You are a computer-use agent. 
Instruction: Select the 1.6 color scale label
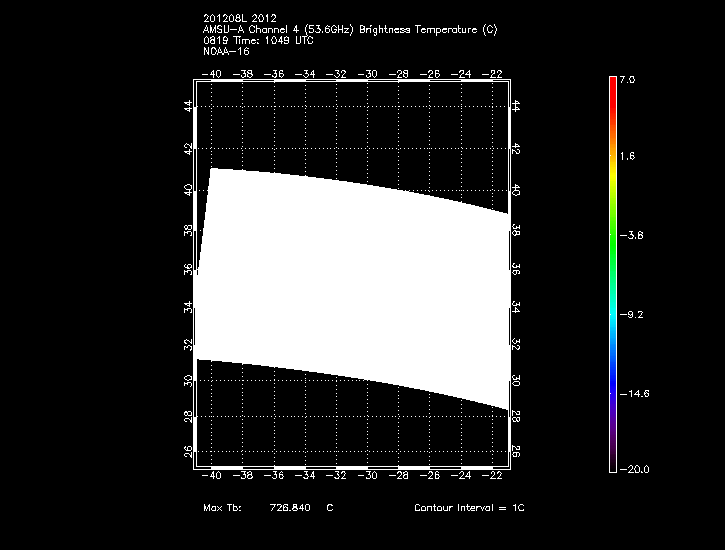[x=627, y=157]
